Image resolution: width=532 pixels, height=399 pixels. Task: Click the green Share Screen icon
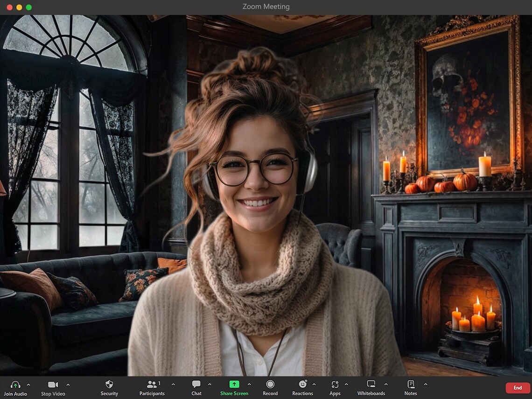234,384
